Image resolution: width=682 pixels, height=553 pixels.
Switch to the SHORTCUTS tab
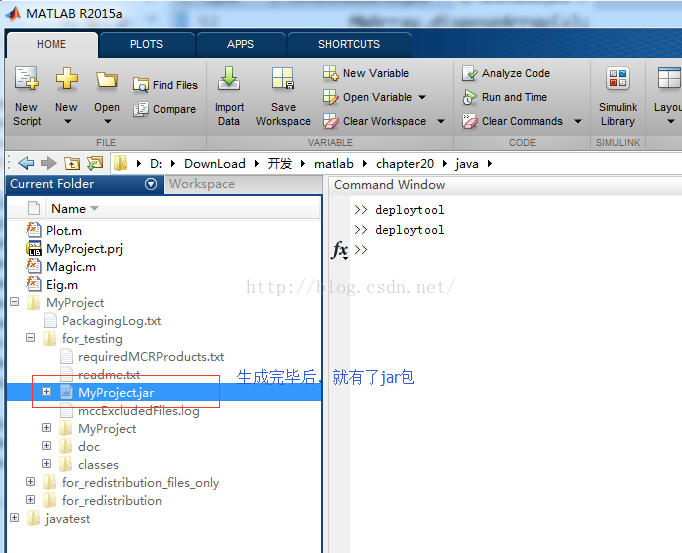pyautogui.click(x=349, y=44)
